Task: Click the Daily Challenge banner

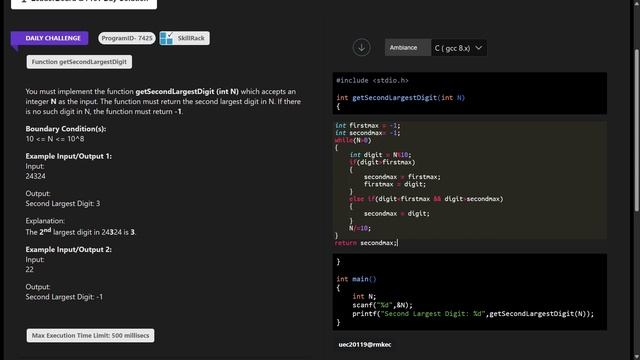Action: (x=50, y=38)
